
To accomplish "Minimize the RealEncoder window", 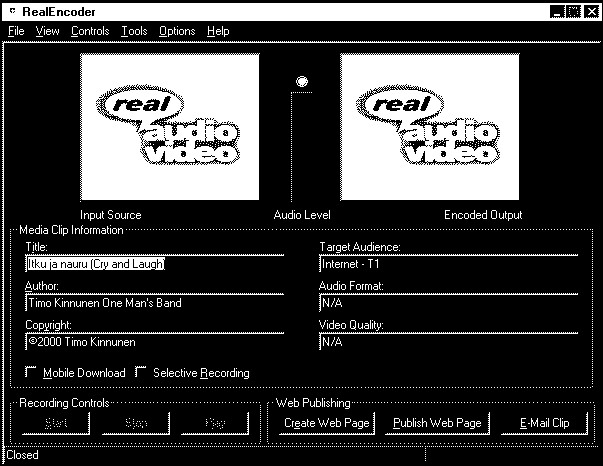I will (x=557, y=12).
